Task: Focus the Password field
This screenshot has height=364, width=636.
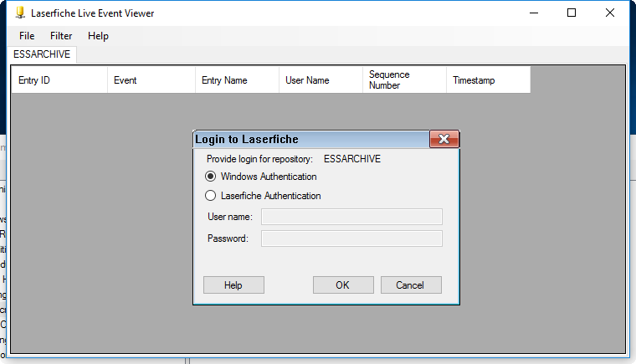Action: click(351, 238)
